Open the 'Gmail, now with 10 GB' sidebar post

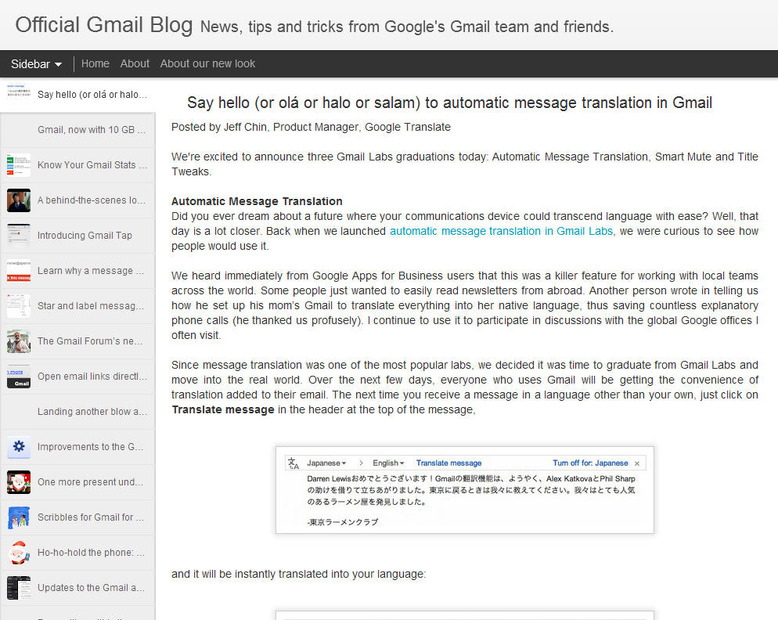tap(77, 130)
